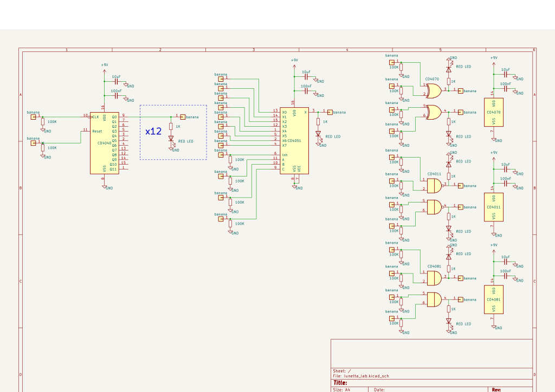
Task: Select the banana connector on the CLK input
Action: coord(34,116)
